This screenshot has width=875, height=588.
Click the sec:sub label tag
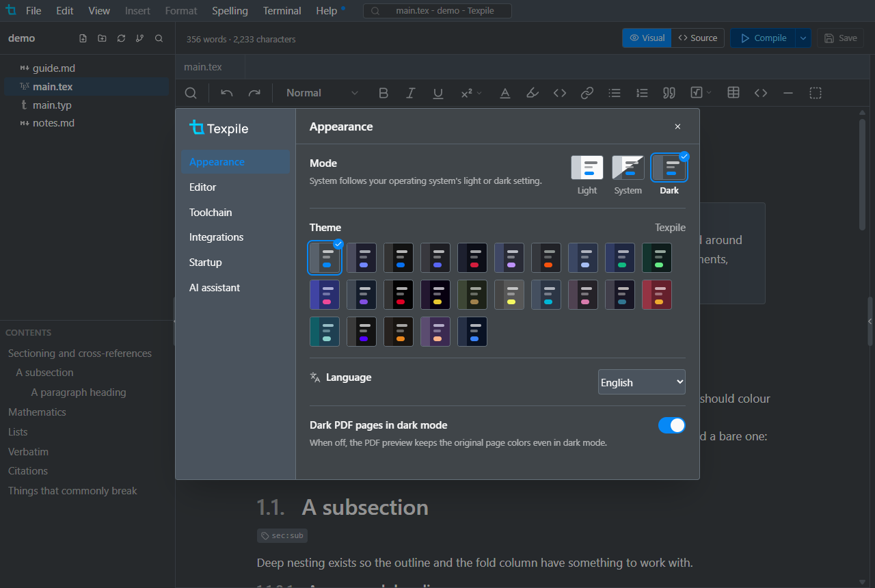tap(282, 536)
